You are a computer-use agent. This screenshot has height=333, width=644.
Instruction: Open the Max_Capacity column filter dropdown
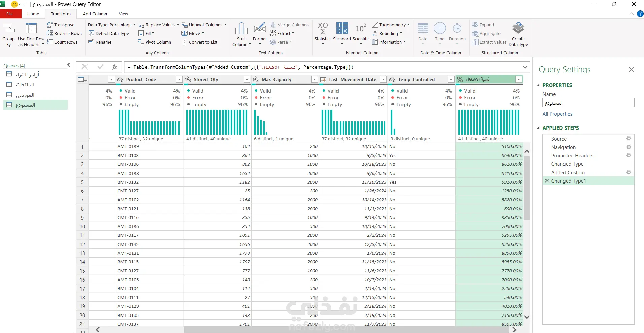[x=315, y=79]
